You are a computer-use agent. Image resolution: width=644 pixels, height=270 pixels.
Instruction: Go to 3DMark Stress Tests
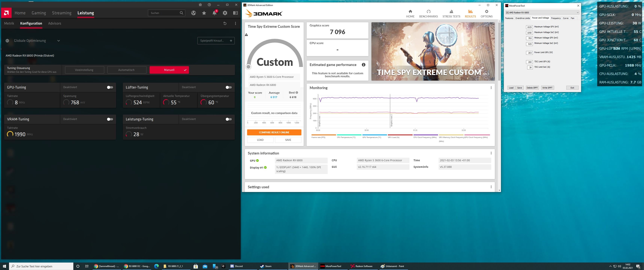(x=451, y=14)
